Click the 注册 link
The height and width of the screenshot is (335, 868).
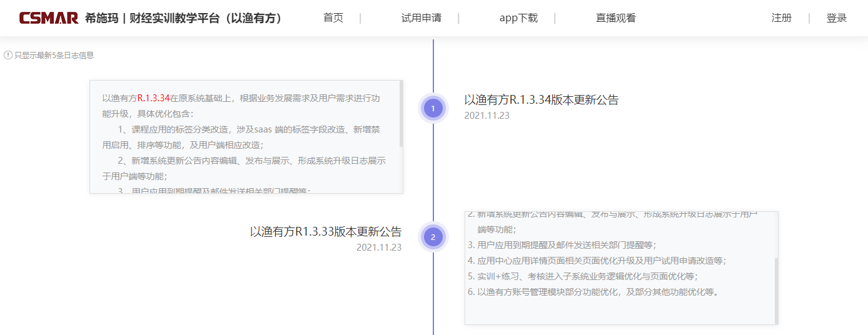(781, 18)
